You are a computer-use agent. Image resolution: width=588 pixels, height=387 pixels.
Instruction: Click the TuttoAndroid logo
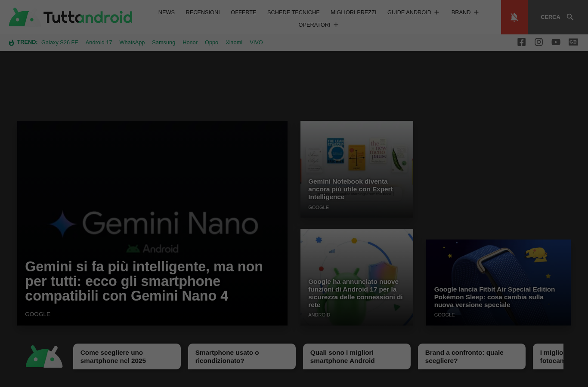pos(71,17)
